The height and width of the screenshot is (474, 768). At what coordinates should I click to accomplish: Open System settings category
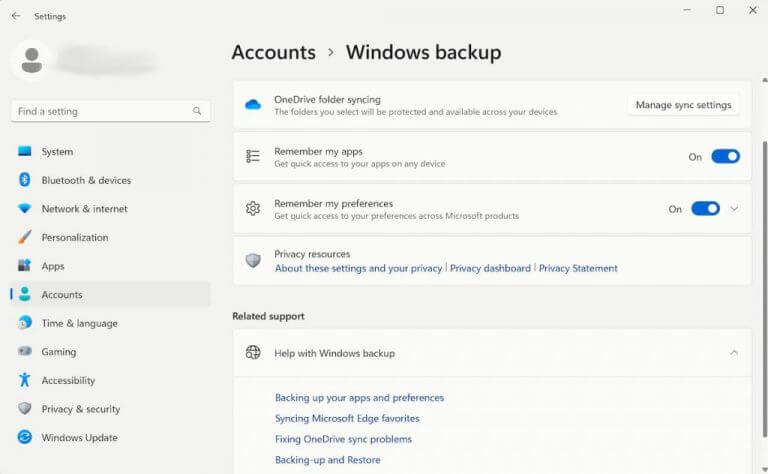[x=111, y=152]
